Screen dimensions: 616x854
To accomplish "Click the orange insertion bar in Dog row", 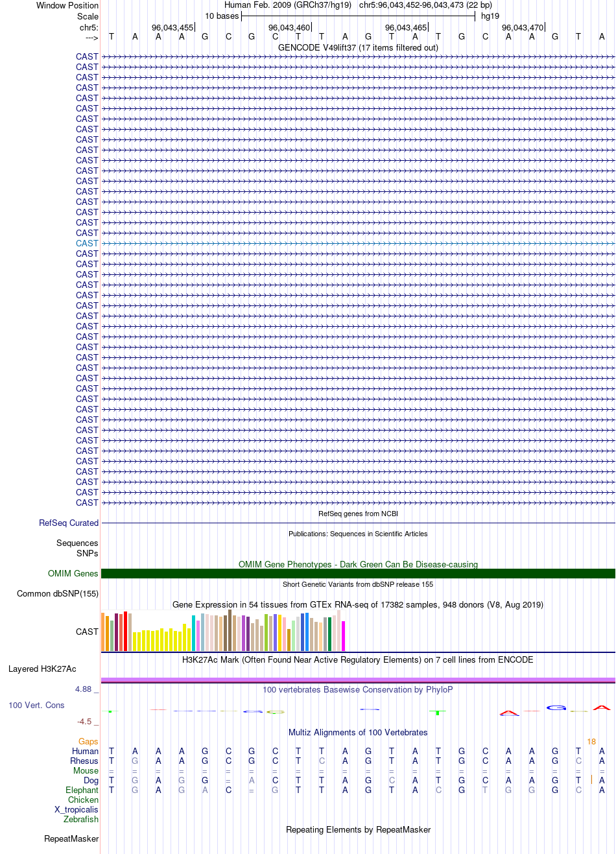I will 591,780.
